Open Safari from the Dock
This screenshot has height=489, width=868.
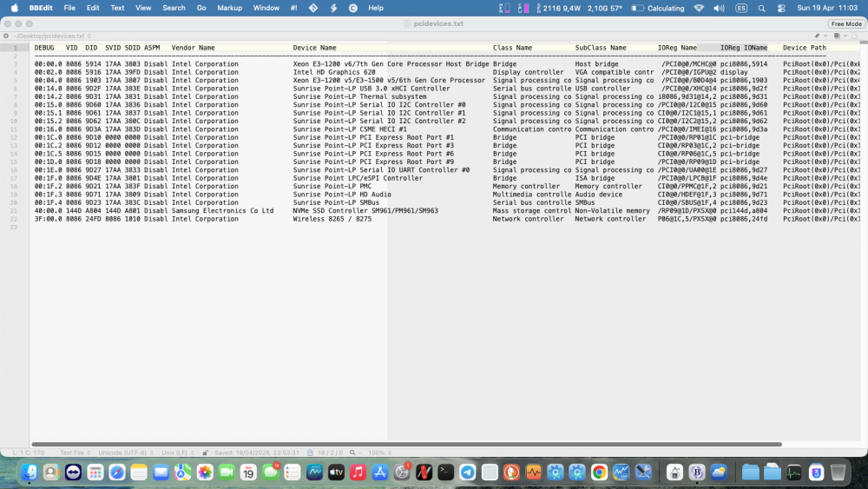(x=117, y=472)
